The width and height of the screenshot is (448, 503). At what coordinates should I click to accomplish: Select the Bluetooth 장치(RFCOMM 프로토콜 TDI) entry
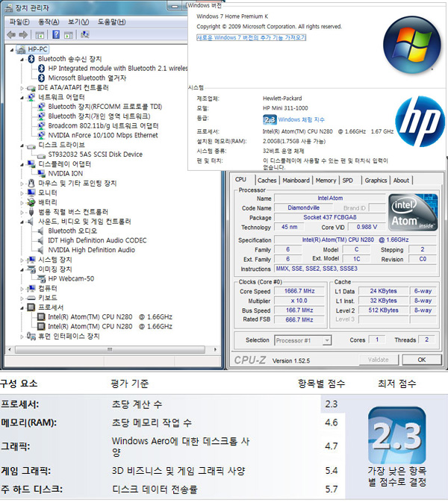pyautogui.click(x=105, y=107)
